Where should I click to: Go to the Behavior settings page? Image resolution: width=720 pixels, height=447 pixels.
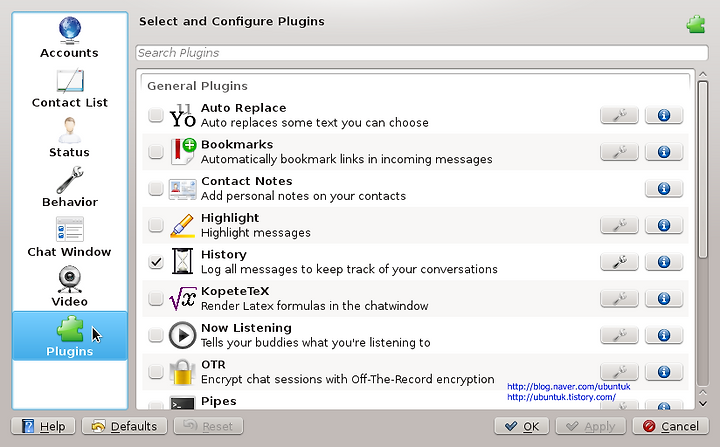[69, 187]
